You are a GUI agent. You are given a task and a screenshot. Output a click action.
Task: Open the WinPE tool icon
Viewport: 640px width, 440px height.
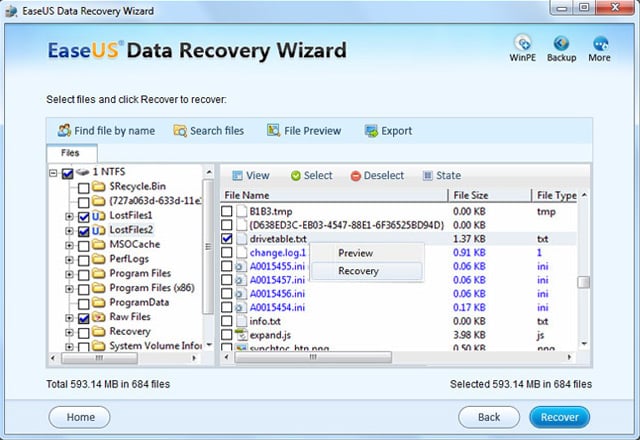(x=522, y=43)
